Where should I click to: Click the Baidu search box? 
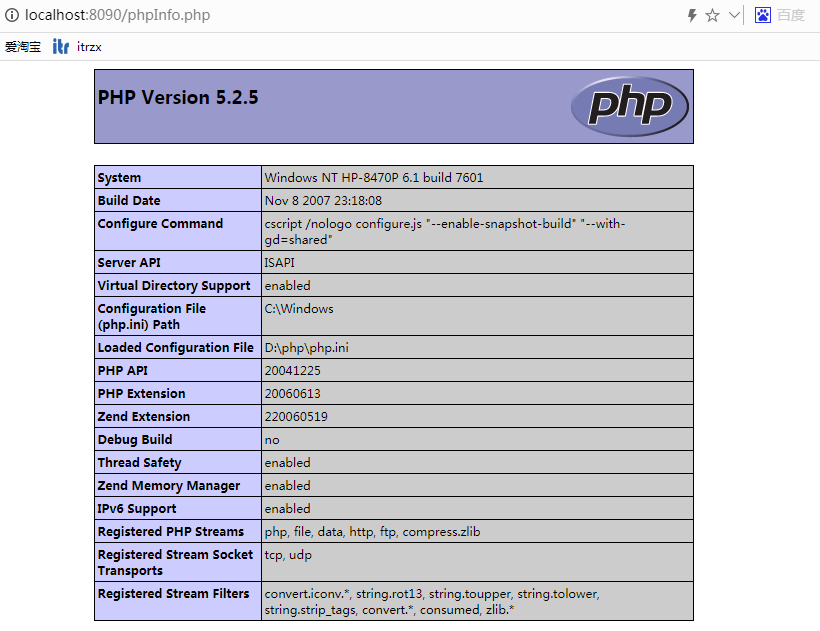click(x=791, y=15)
